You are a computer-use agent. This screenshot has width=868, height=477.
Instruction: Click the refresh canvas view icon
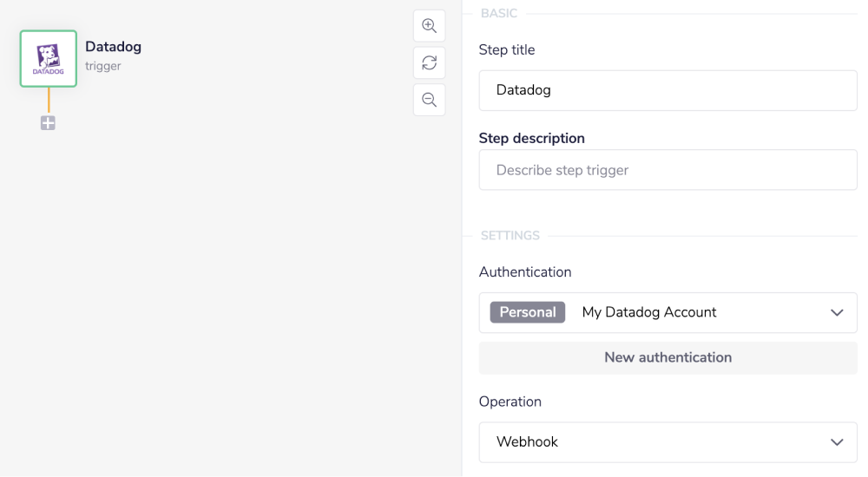[429, 63]
